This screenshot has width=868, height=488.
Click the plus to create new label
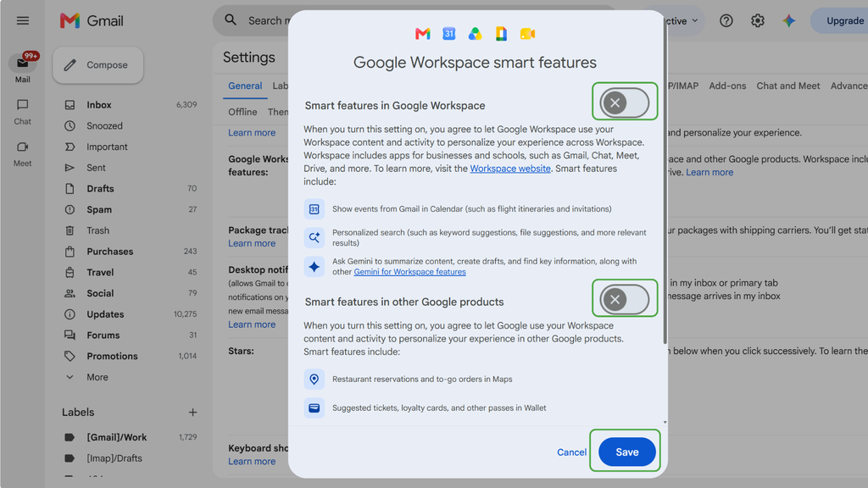coord(192,413)
